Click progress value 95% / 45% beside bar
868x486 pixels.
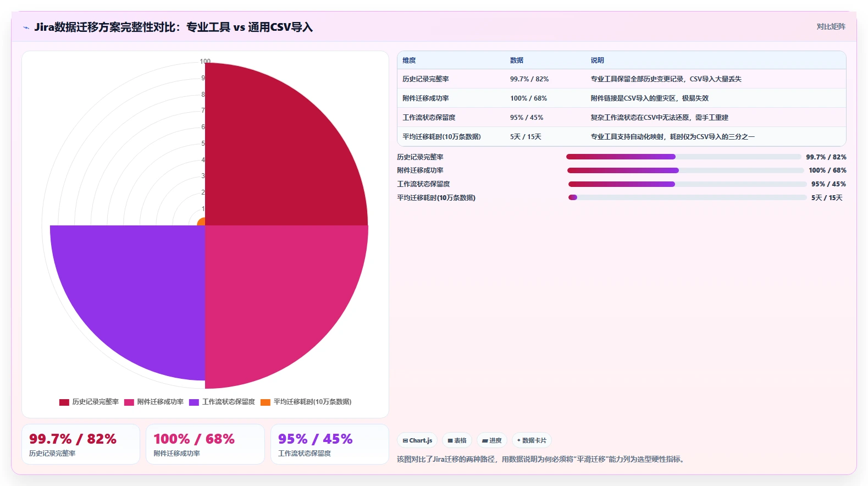click(x=828, y=184)
